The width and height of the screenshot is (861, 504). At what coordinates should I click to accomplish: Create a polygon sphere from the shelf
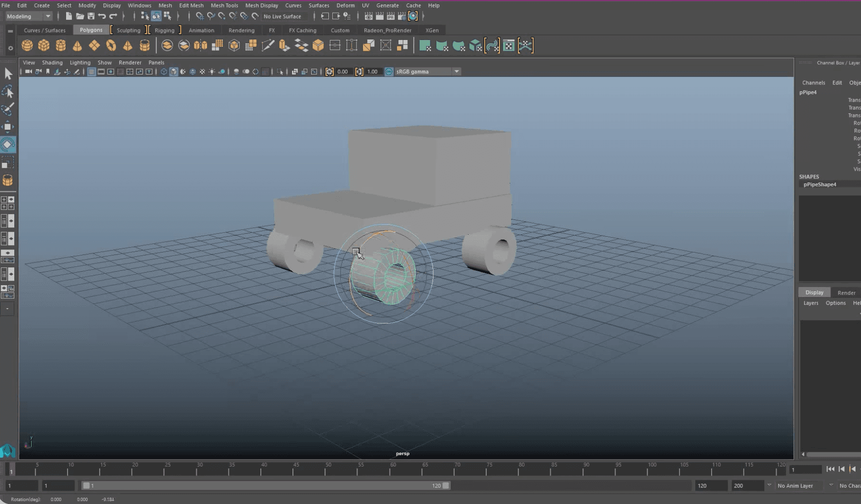coord(27,46)
